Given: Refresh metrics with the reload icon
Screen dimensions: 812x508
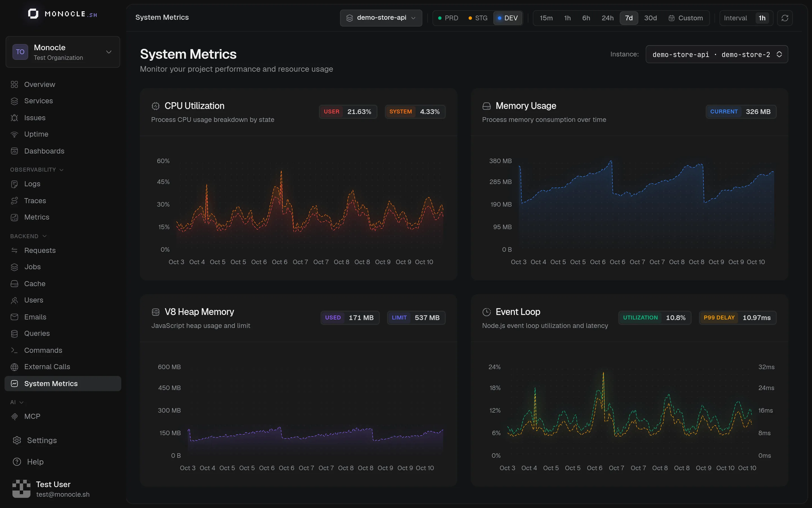Looking at the screenshot, I should 785,18.
